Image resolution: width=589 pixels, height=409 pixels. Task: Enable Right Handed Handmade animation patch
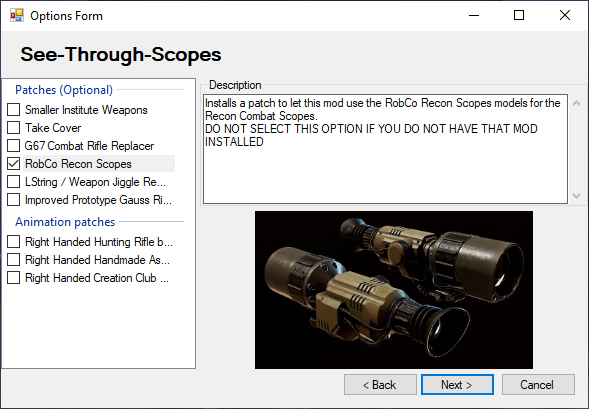coord(14,260)
